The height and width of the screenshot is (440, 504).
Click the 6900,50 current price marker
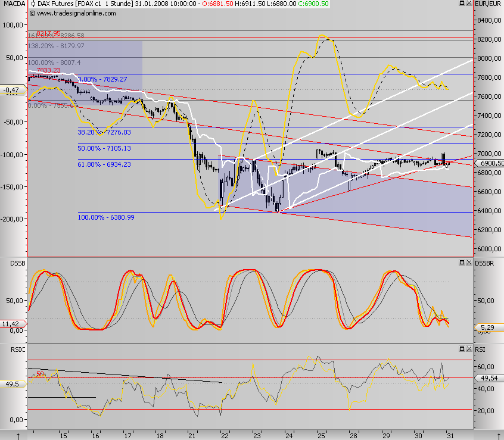tap(490, 163)
